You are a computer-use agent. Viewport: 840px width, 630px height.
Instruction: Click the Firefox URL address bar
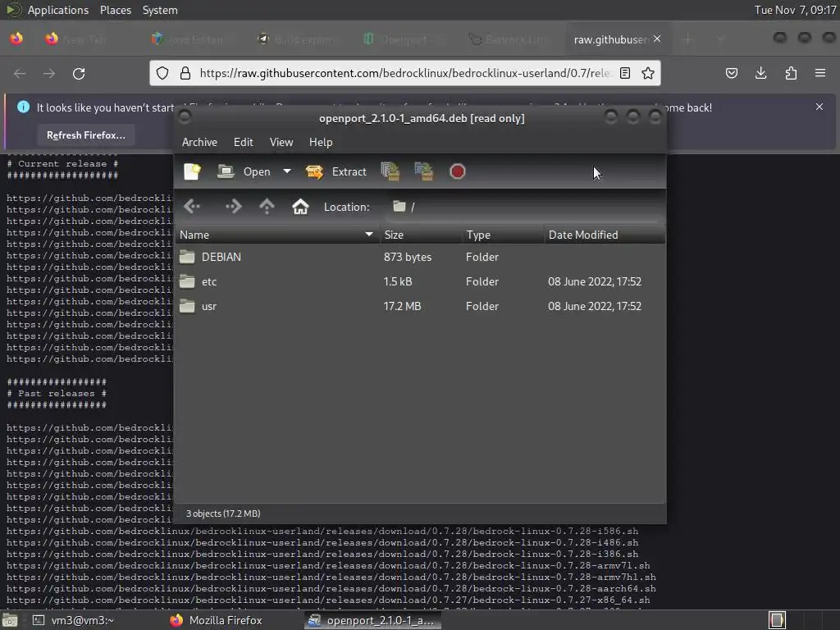coord(404,73)
